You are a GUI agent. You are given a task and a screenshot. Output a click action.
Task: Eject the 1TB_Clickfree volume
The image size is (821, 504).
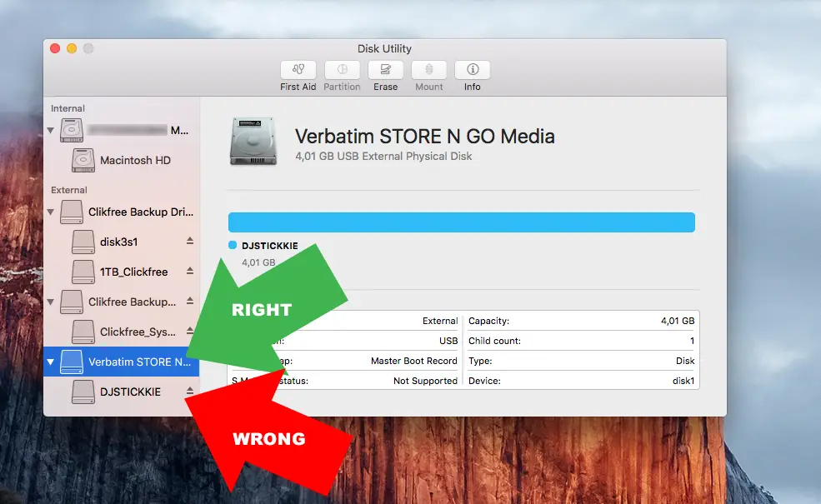click(x=190, y=271)
